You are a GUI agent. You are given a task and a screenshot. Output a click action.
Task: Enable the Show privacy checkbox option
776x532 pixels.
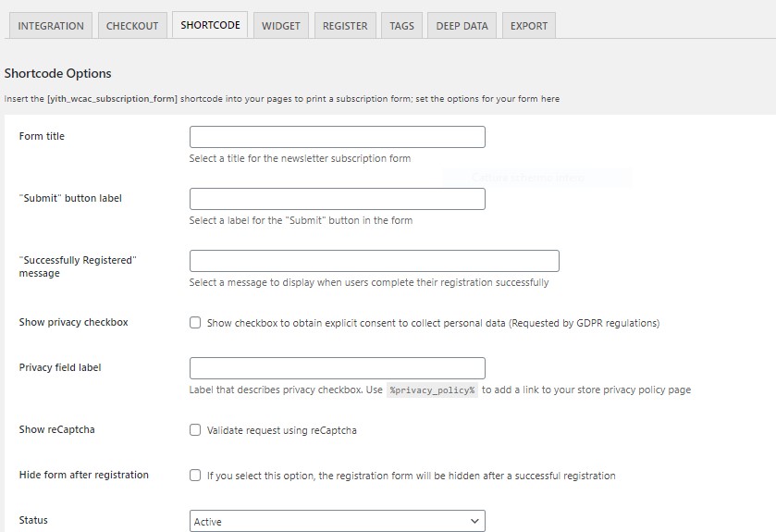click(x=195, y=323)
